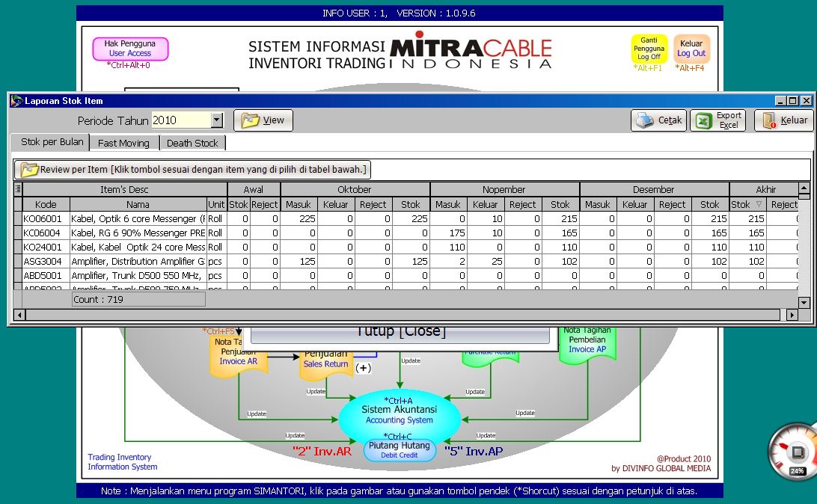Viewport: 817px width, 504px height.
Task: Click the Nama column header
Action: coord(138,205)
